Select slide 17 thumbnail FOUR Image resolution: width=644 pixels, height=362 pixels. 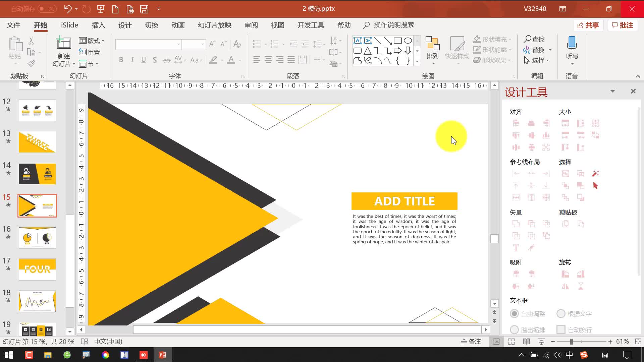[37, 269]
